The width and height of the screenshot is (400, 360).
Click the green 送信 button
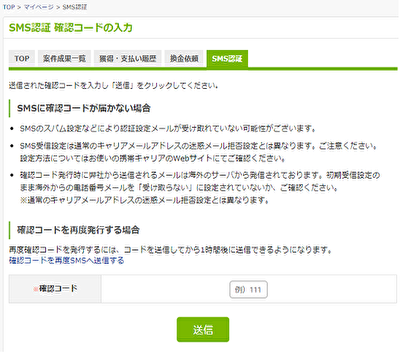coord(203,329)
